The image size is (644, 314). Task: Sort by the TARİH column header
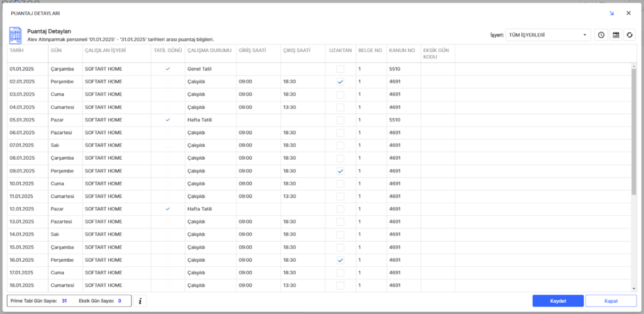tap(17, 50)
